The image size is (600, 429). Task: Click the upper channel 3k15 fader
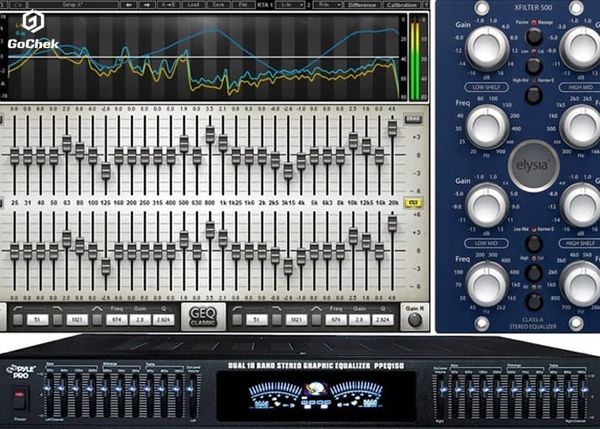(x=288, y=170)
